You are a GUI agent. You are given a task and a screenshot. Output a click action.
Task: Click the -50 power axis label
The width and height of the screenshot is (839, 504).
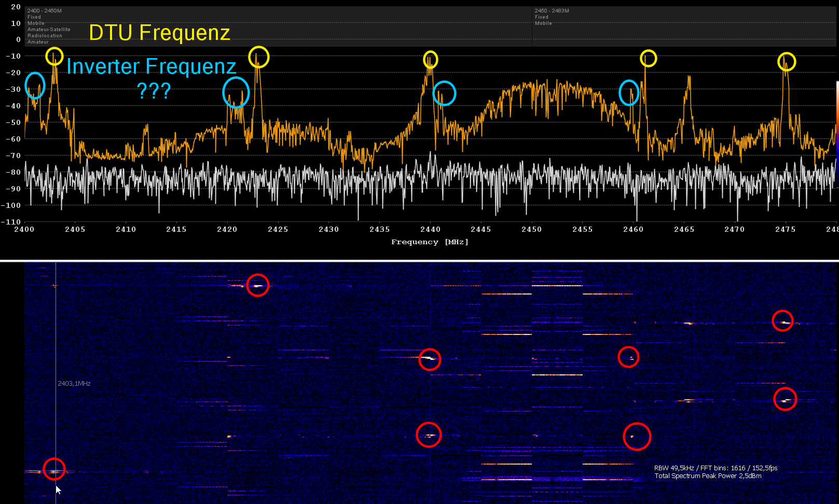pyautogui.click(x=13, y=122)
